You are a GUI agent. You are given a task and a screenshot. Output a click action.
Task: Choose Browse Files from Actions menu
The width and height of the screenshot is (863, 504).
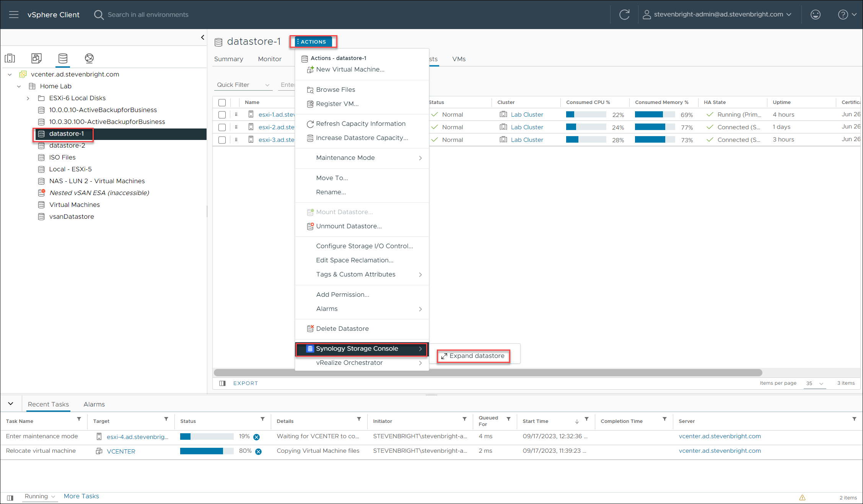click(335, 89)
